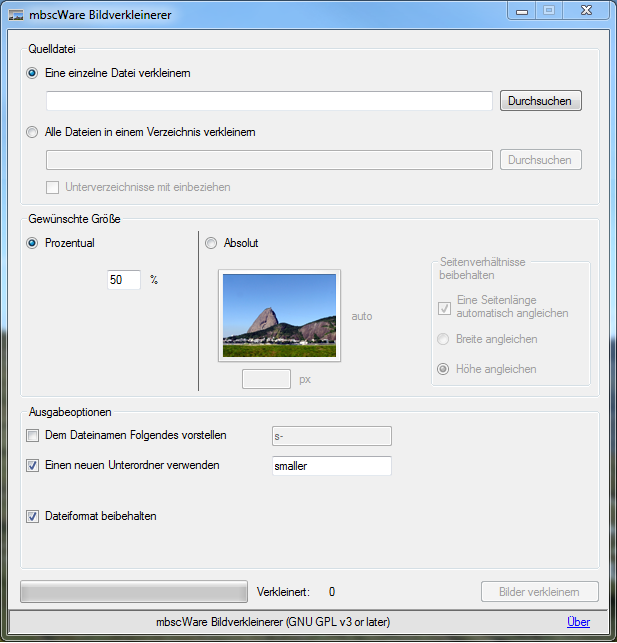Enable 'Dem Dateinamen Folgendes voranstellen' checkbox
Screen dimensions: 617x643
33,435
